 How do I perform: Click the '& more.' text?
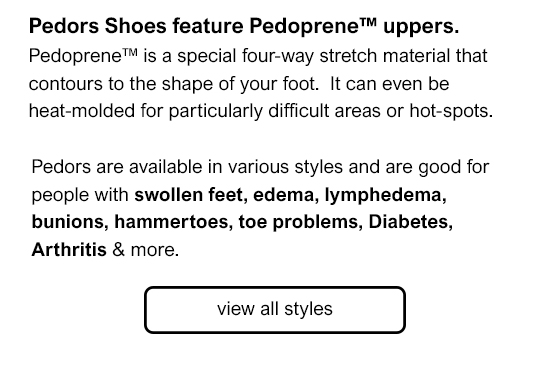(x=146, y=250)
